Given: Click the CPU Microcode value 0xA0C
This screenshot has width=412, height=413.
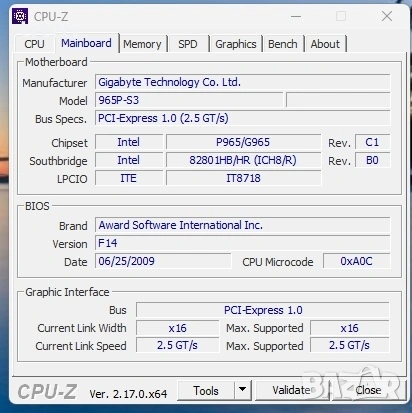Looking at the screenshot, I should (x=356, y=261).
